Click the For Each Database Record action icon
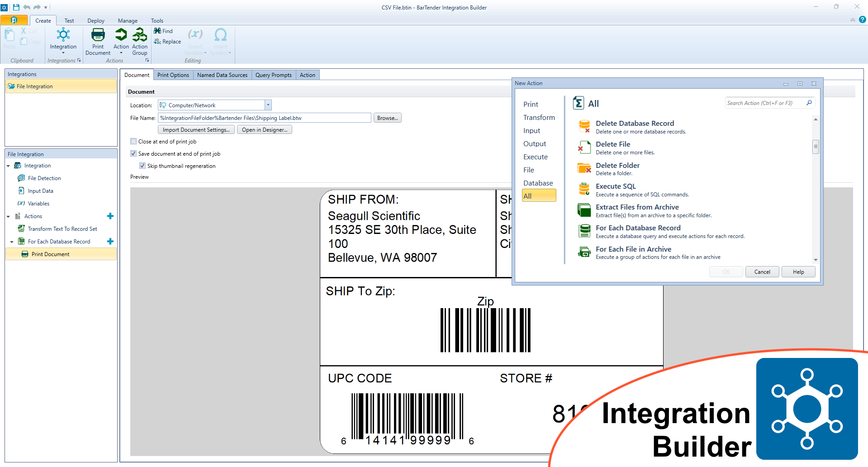Viewport: 868px width, 467px height. [584, 231]
